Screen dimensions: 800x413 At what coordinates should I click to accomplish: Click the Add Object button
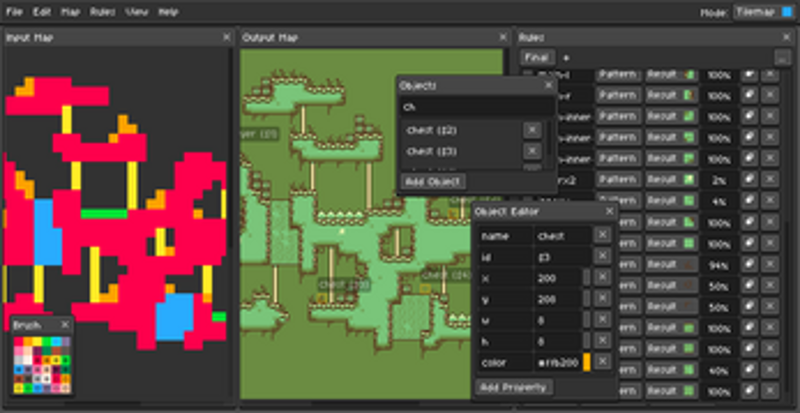coord(433,181)
